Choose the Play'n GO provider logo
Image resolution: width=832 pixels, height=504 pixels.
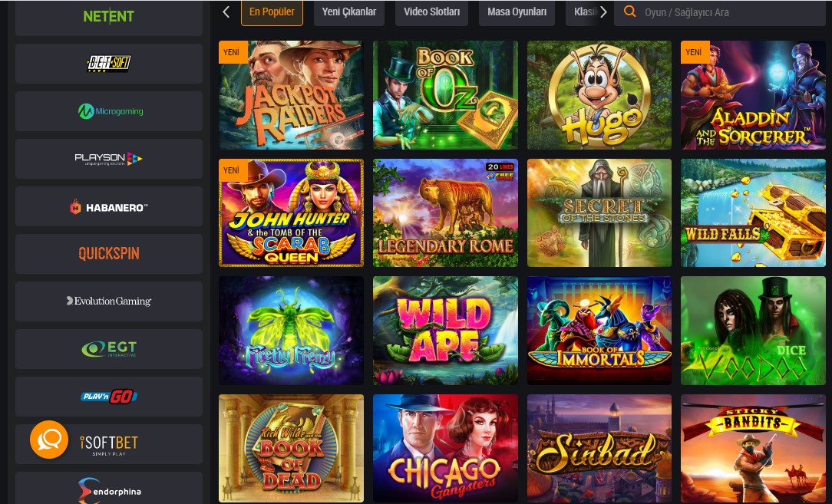(109, 397)
